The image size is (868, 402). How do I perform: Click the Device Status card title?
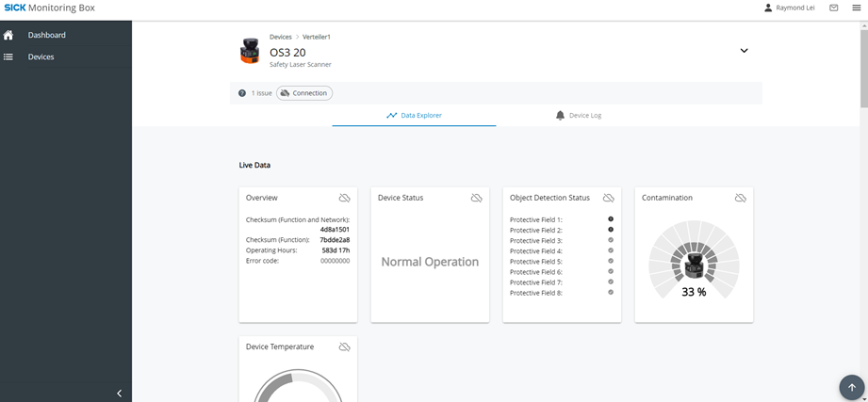(x=401, y=198)
